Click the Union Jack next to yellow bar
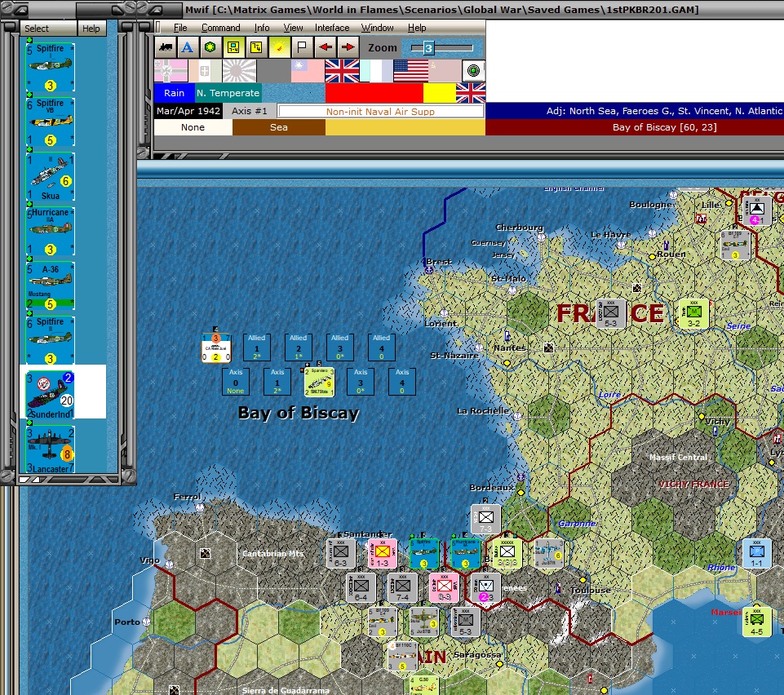The height and width of the screenshot is (695, 784). (471, 93)
